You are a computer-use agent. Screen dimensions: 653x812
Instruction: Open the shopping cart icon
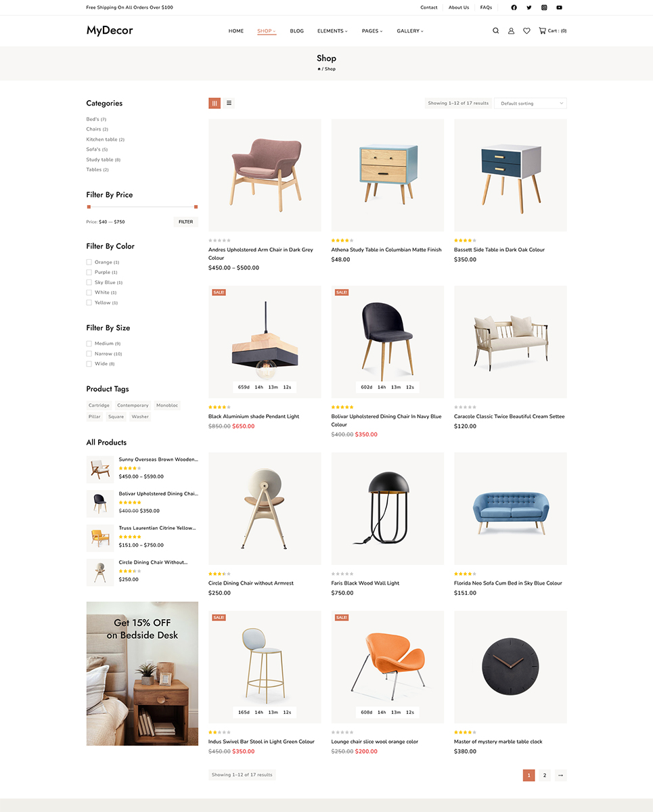[x=542, y=30]
